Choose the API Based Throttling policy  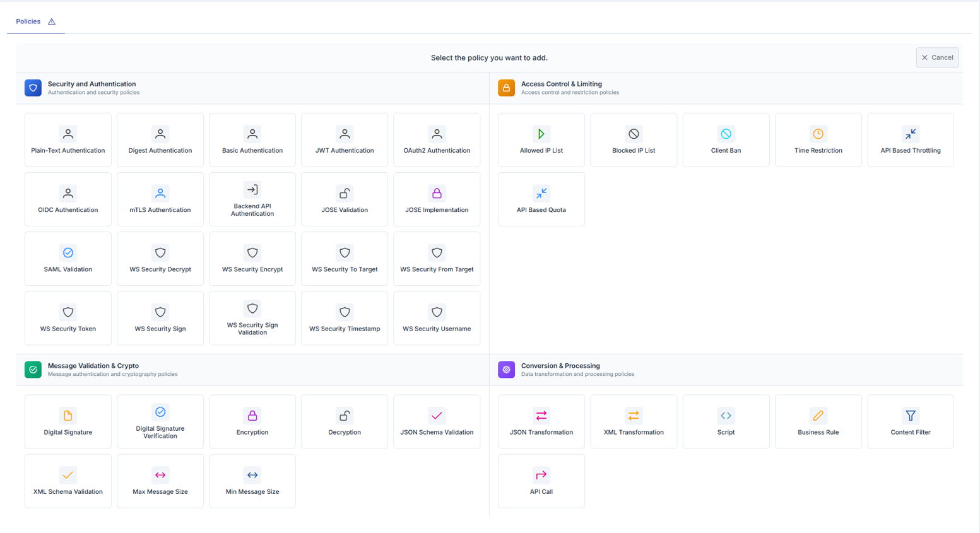click(910, 140)
